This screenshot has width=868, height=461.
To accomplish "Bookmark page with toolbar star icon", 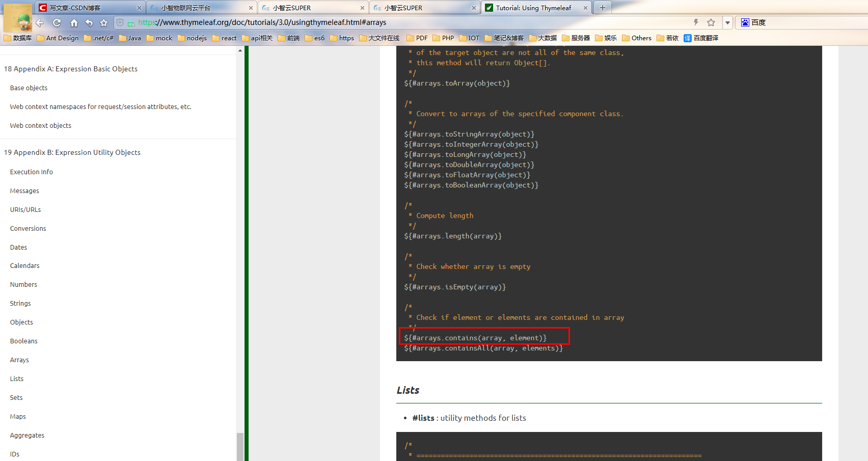I will (x=104, y=22).
